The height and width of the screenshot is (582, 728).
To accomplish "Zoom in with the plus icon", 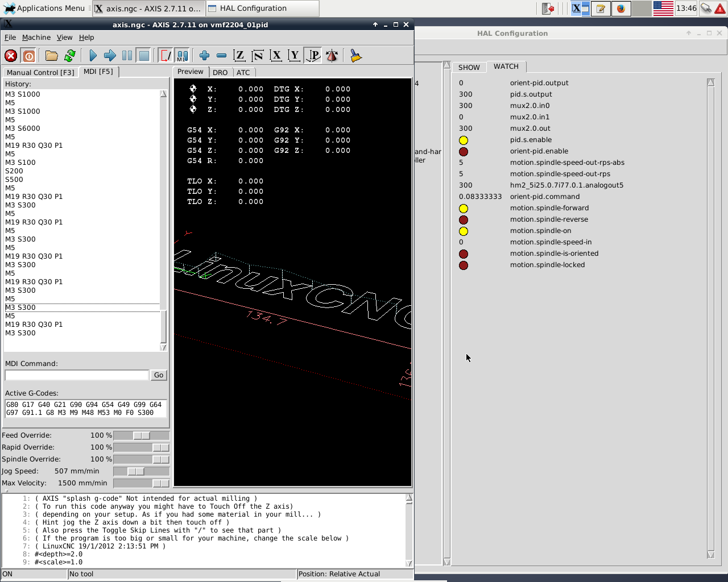I will pyautogui.click(x=204, y=56).
